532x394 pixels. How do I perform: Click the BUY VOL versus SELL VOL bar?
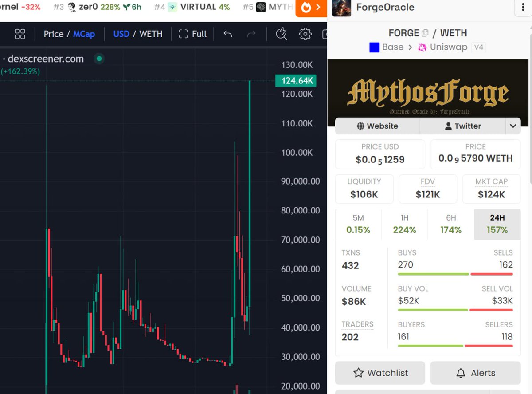click(x=455, y=310)
